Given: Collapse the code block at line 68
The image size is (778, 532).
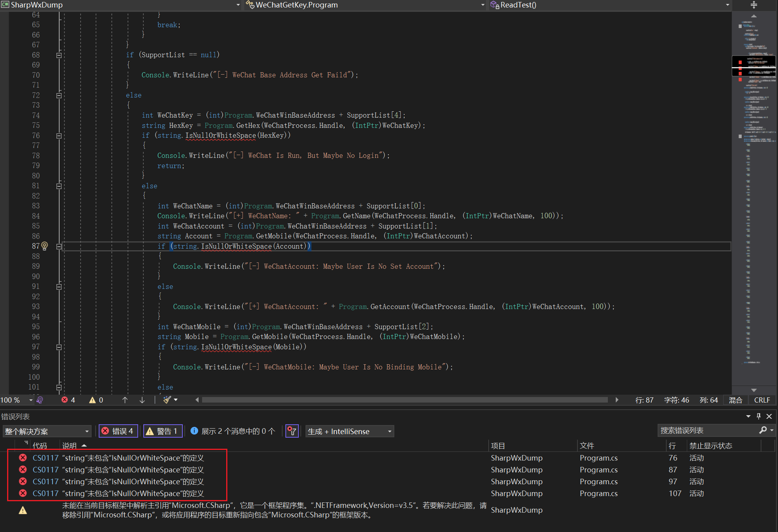Looking at the screenshot, I should pos(59,55).
